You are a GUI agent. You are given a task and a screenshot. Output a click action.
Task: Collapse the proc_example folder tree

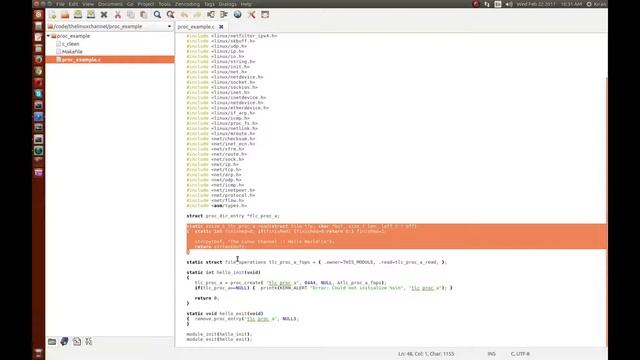click(49, 36)
